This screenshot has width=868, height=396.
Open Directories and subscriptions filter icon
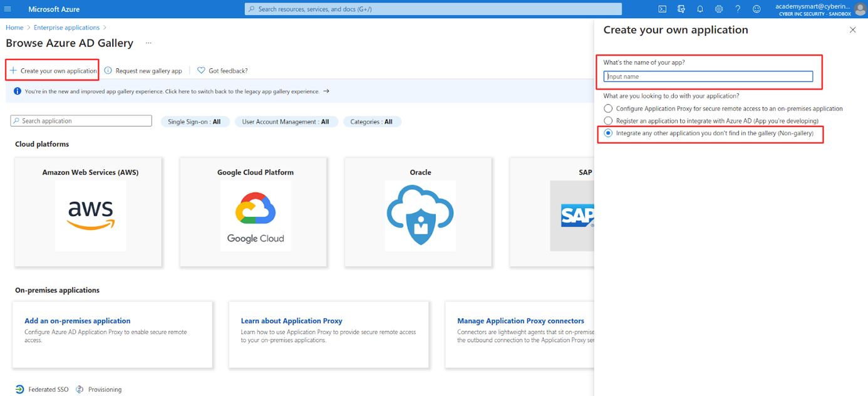click(x=681, y=9)
